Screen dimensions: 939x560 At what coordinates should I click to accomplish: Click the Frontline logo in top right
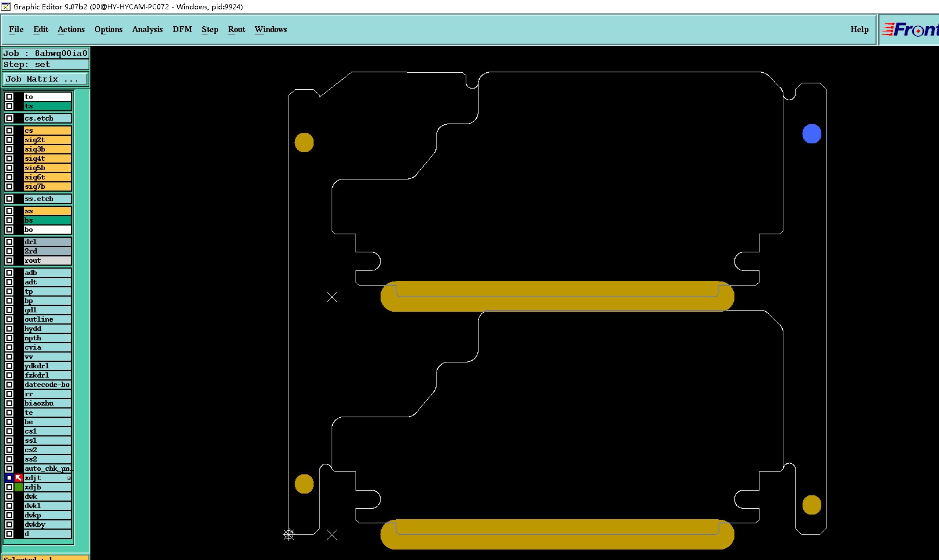909,29
